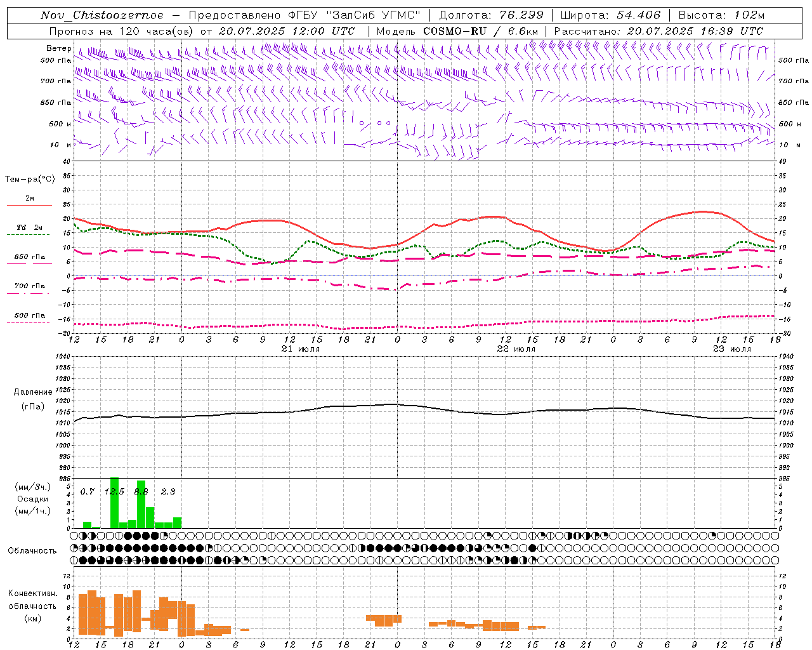Click the model name COSMO-RU / 6.6км
812x650 pixels.
(481, 30)
